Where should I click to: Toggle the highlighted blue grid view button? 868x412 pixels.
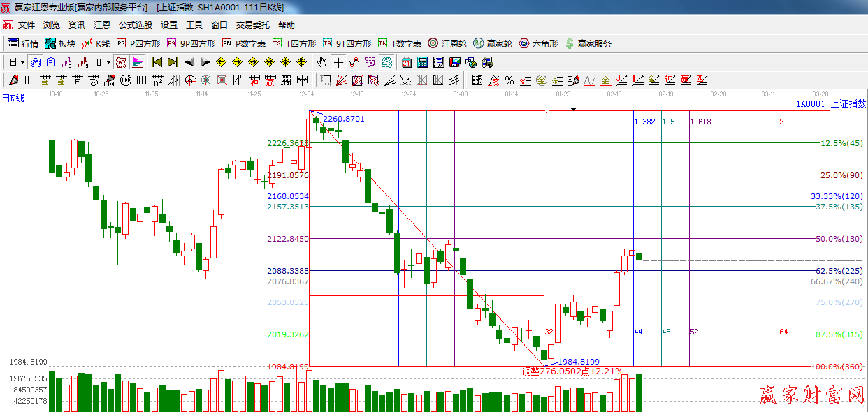(x=34, y=62)
